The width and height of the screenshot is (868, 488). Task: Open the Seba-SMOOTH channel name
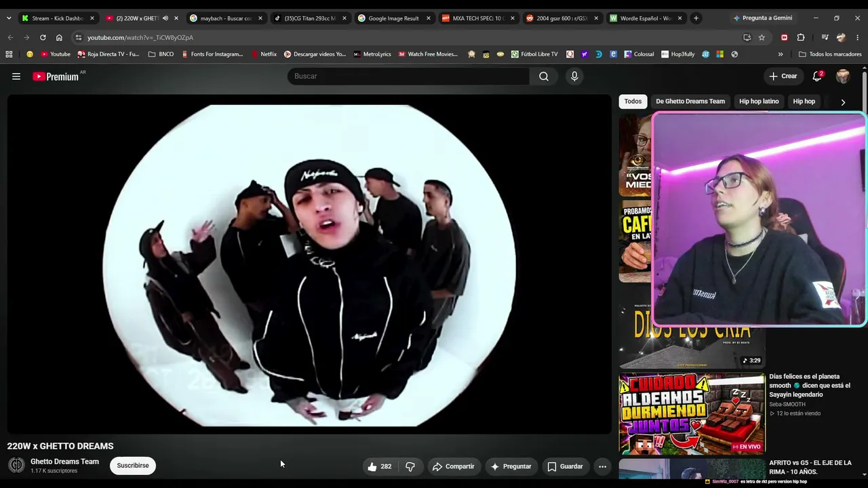point(787,405)
